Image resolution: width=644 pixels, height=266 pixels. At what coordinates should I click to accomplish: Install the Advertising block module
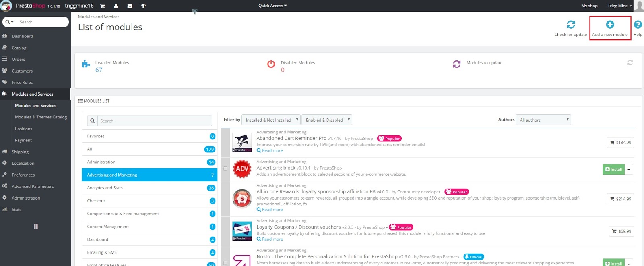pos(613,169)
